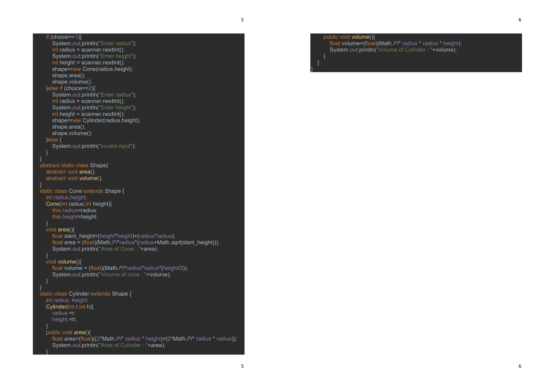555x392 pixels.
Task: Click 'shape=new Cylinder(radius,height);' line
Action: tap(96, 120)
